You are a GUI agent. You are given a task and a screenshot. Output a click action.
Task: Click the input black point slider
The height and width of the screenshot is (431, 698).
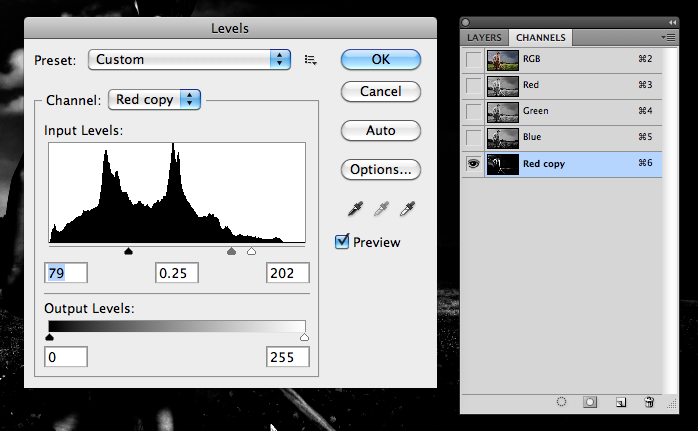(128, 252)
